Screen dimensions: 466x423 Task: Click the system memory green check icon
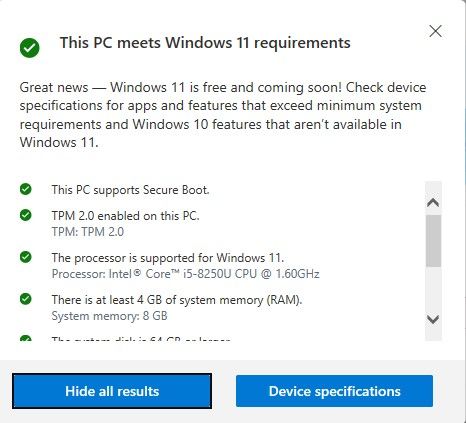click(x=26, y=299)
